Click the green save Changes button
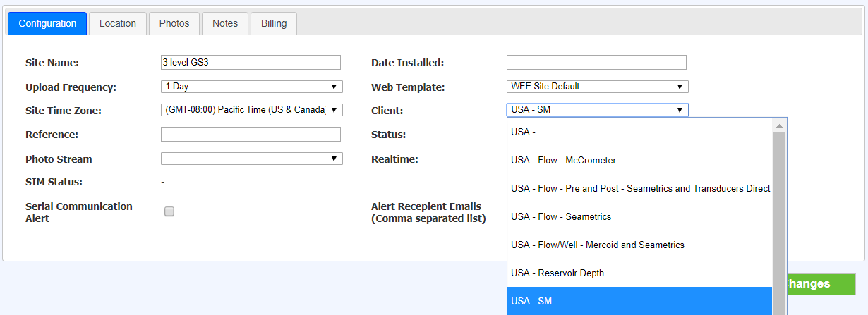 coord(820,283)
